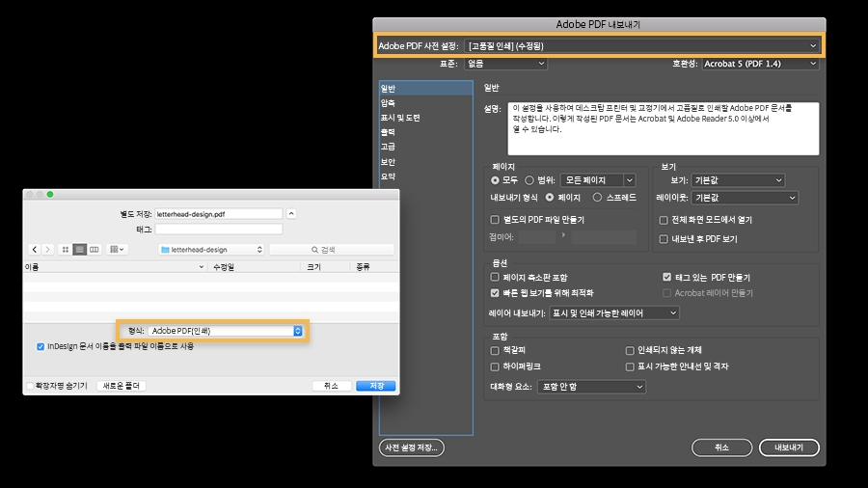Viewport: 868px width, 488px height.
Task: Select the 압축 category
Action: 425,103
